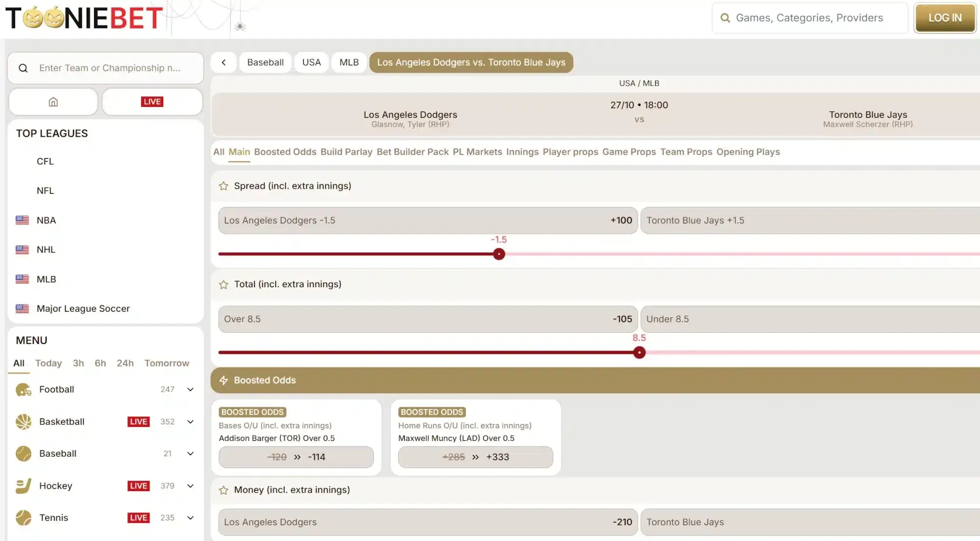Favorite the Spread market using its star

click(x=223, y=186)
